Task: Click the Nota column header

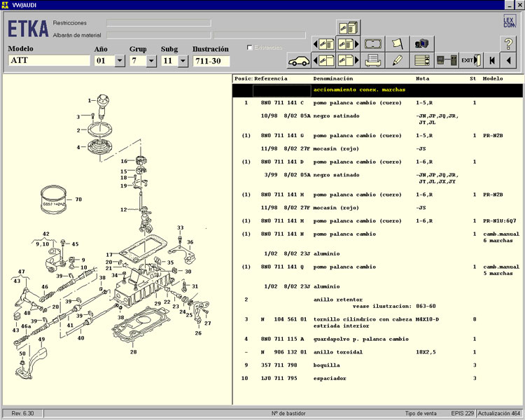Action: (x=422, y=78)
